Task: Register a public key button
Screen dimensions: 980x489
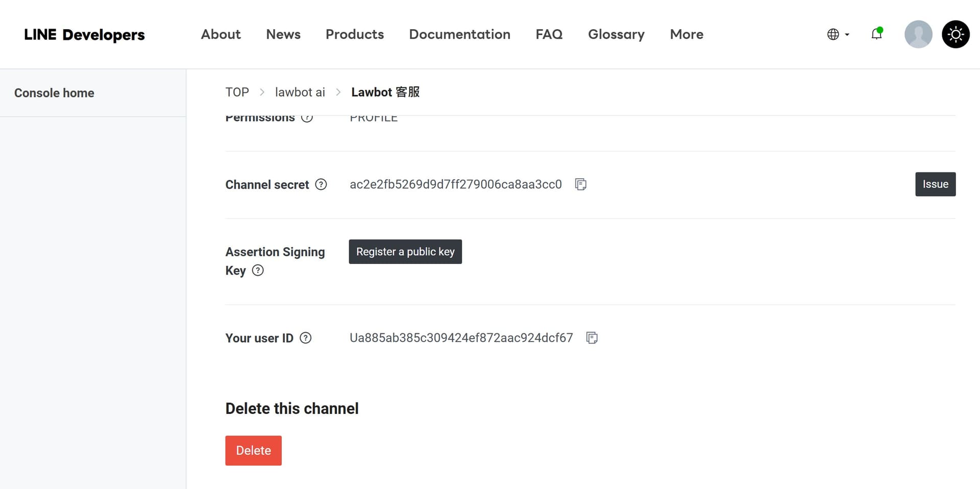Action: click(x=405, y=252)
